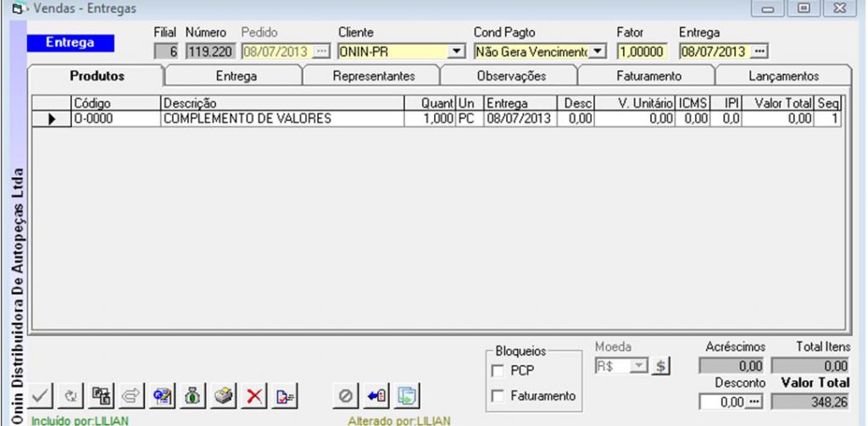The height and width of the screenshot is (426, 868).
Task: Open the Pedido date picker ellipsis
Action: tap(321, 52)
